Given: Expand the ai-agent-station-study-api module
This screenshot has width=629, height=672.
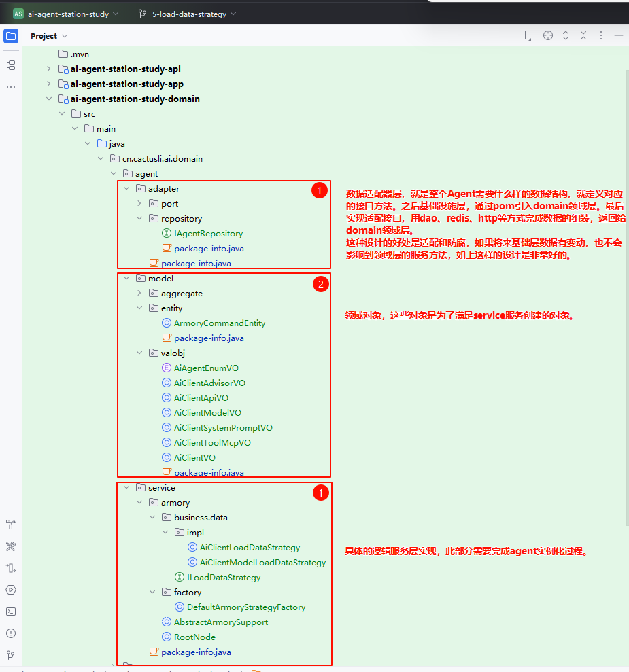Looking at the screenshot, I should click(x=48, y=69).
